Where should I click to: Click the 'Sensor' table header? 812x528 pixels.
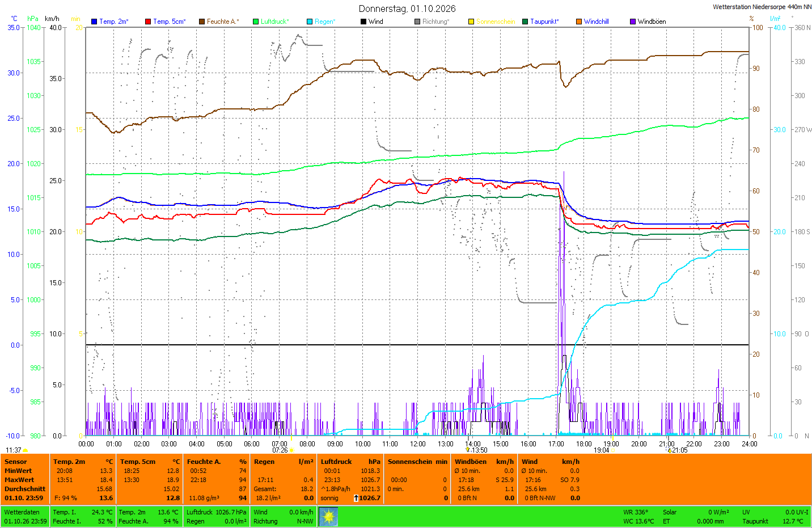[15, 462]
